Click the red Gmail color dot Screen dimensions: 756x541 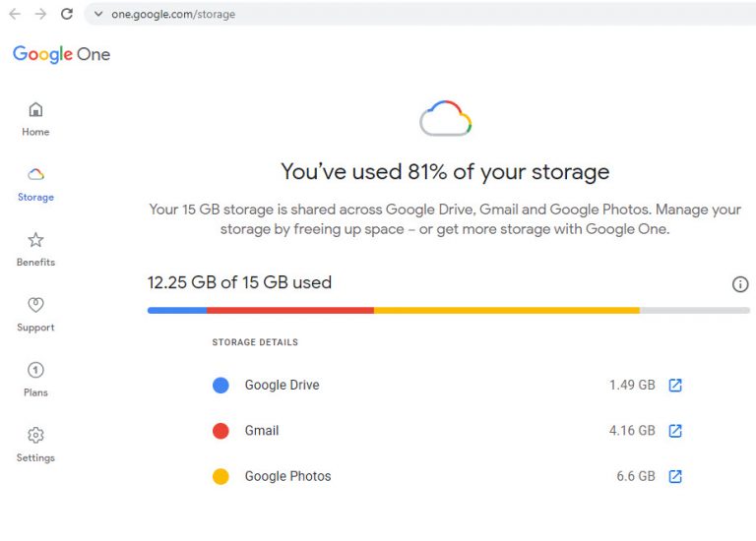click(x=220, y=431)
